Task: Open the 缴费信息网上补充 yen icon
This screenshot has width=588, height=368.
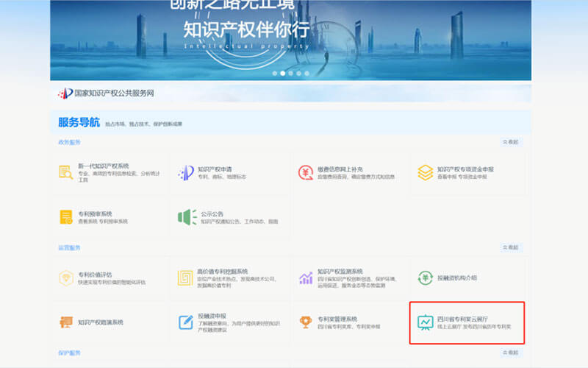Action: (x=305, y=172)
